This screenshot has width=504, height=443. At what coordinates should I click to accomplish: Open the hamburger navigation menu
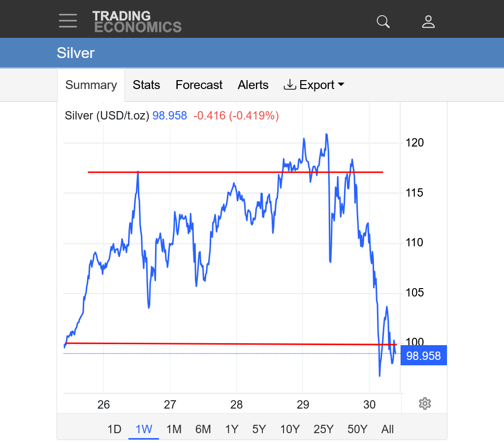68,21
